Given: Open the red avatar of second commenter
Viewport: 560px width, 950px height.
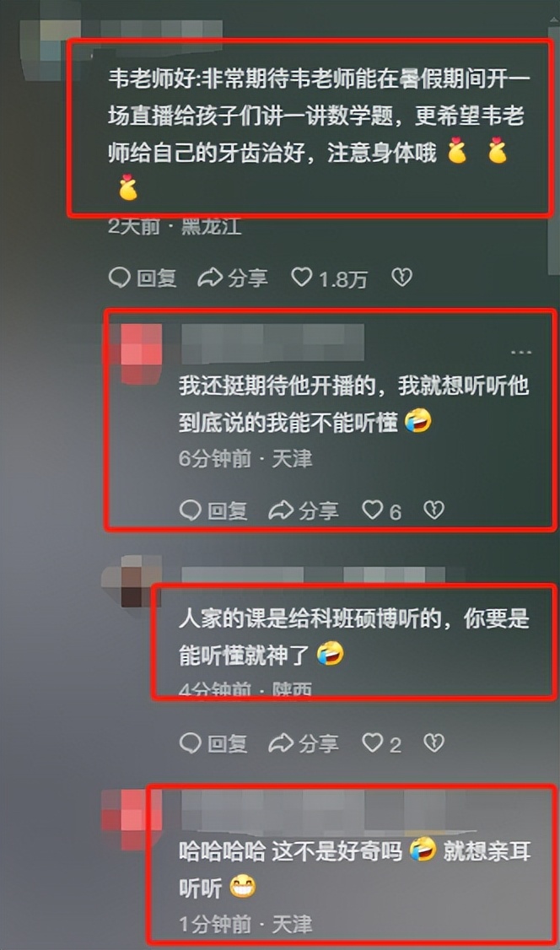Looking at the screenshot, I should 142,354.
